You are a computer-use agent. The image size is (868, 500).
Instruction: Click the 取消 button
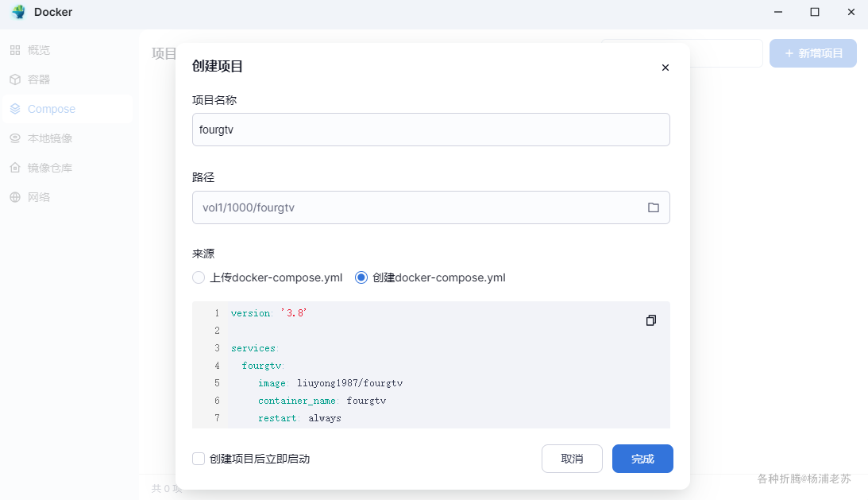572,459
